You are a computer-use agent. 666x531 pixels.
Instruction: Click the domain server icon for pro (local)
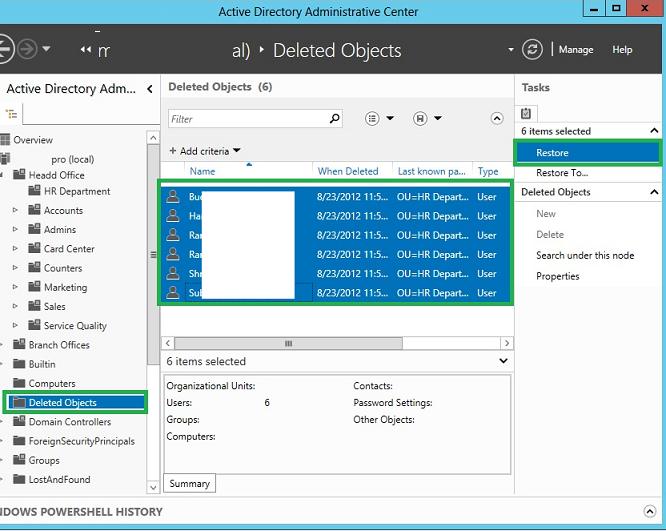tap(5, 159)
